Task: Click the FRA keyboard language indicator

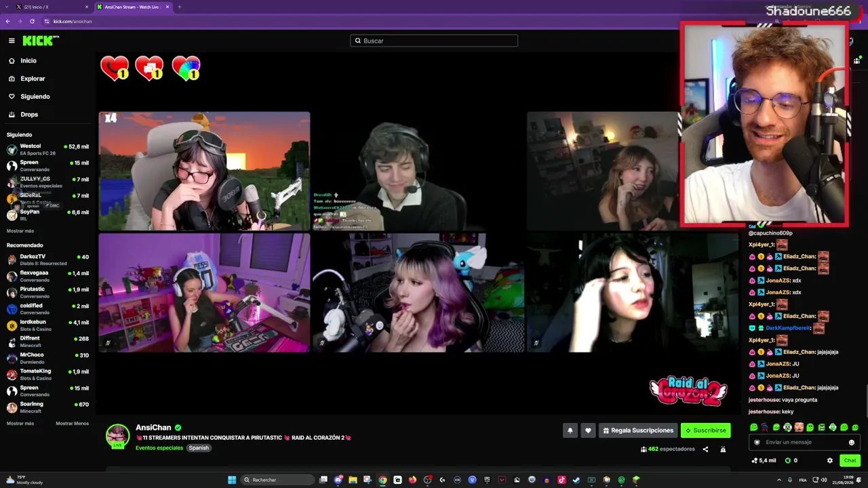Action: pyautogui.click(x=804, y=480)
